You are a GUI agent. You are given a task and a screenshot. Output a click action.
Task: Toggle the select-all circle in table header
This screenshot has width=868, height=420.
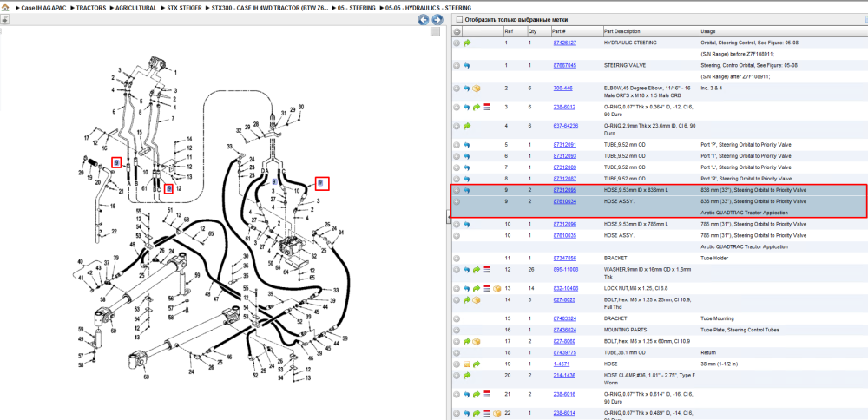click(x=457, y=31)
